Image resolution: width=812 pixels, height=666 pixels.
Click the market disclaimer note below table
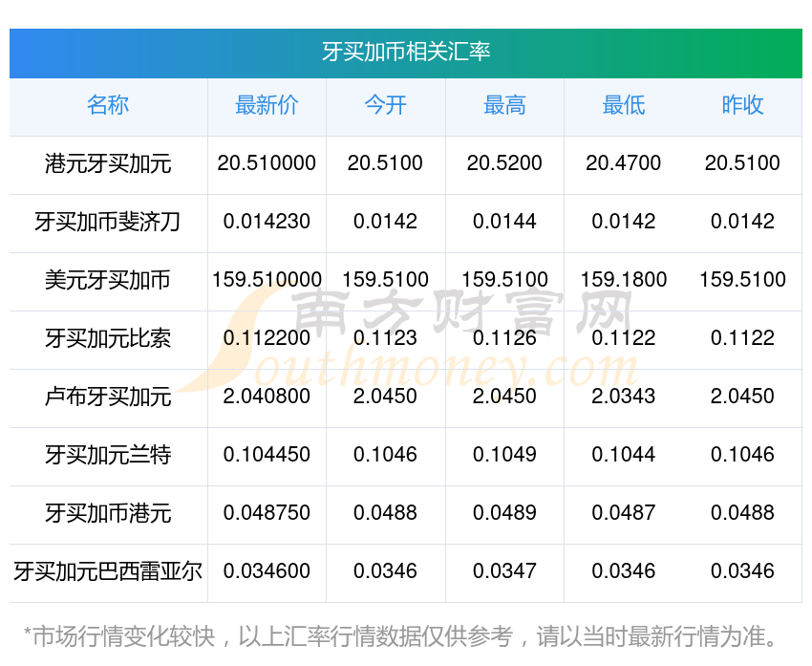pos(406,635)
